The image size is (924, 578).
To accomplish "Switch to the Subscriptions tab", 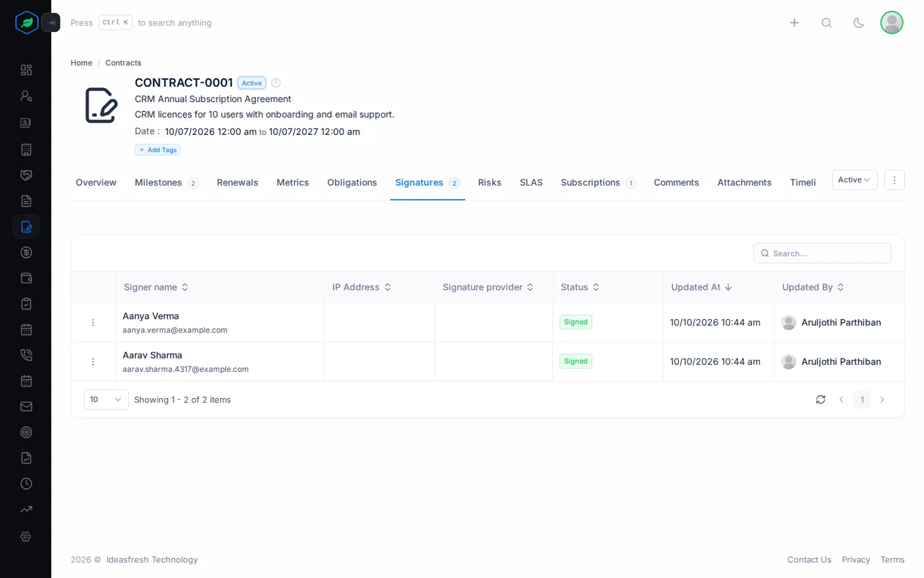I will coord(598,182).
